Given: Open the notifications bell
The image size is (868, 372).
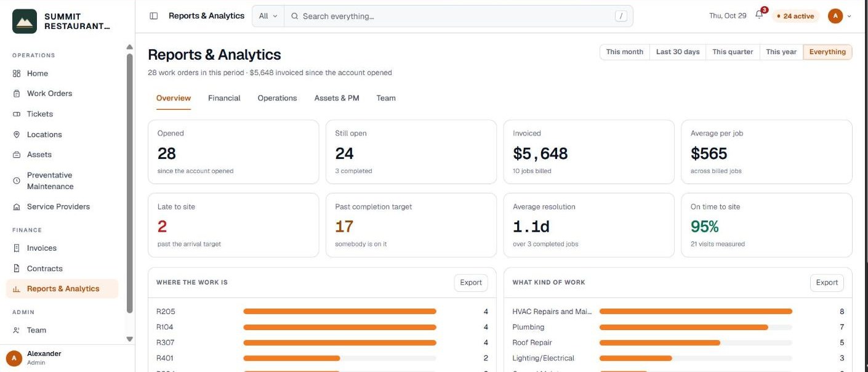Looking at the screenshot, I should 759,15.
